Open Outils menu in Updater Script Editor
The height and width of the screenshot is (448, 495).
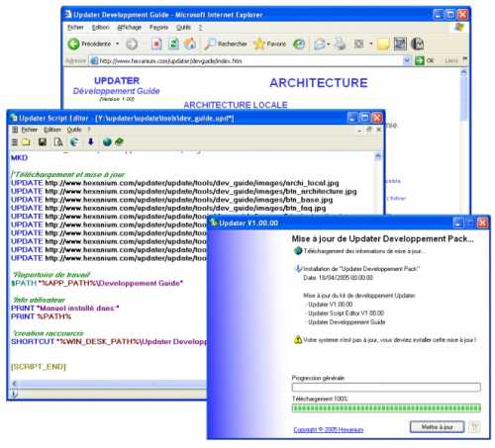74,130
